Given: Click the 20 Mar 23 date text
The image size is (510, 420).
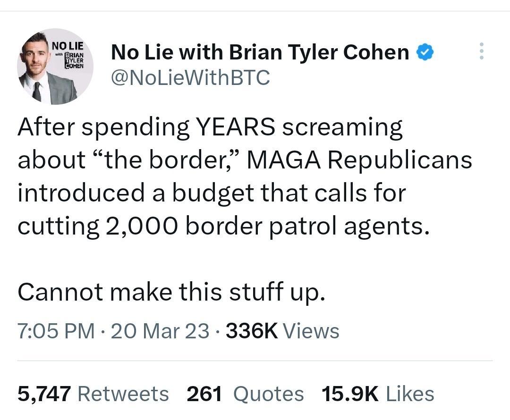Looking at the screenshot, I should [x=160, y=331].
